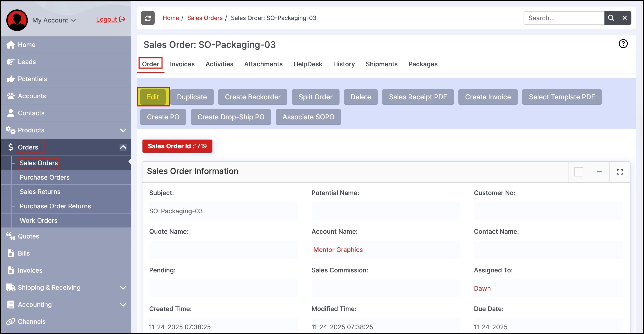The height and width of the screenshot is (334, 644).
Task: Collapse the Sales Order Information panel with the minus icon
Action: [x=599, y=172]
